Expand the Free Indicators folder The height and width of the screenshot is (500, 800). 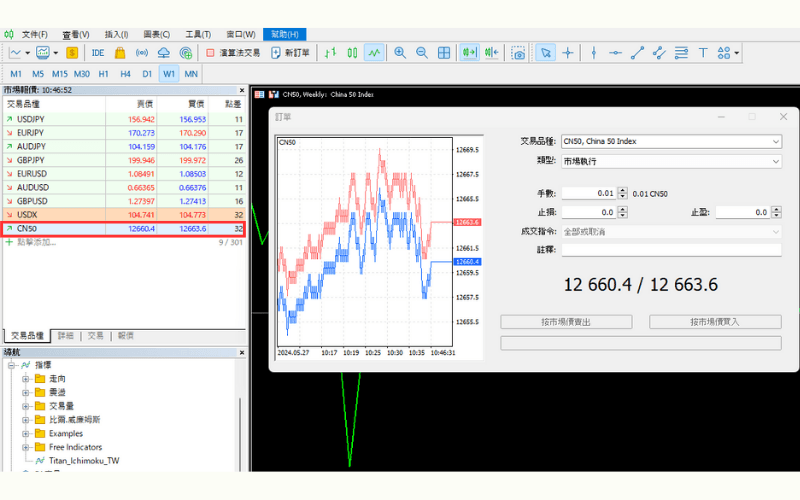tap(26, 447)
